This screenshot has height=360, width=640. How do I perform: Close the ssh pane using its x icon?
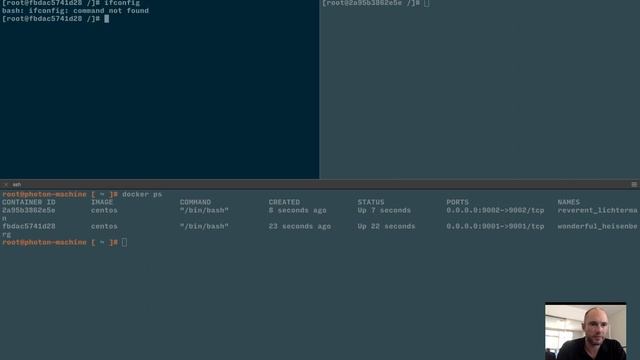click(6, 184)
